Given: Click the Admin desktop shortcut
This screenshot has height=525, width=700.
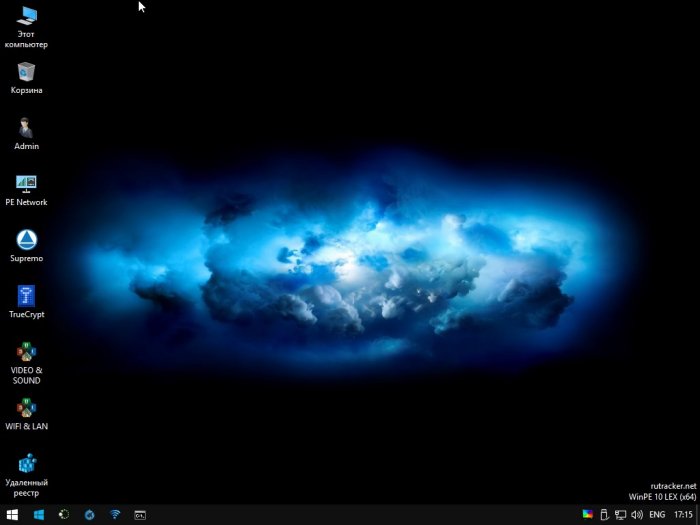Looking at the screenshot, I should click(x=26, y=128).
